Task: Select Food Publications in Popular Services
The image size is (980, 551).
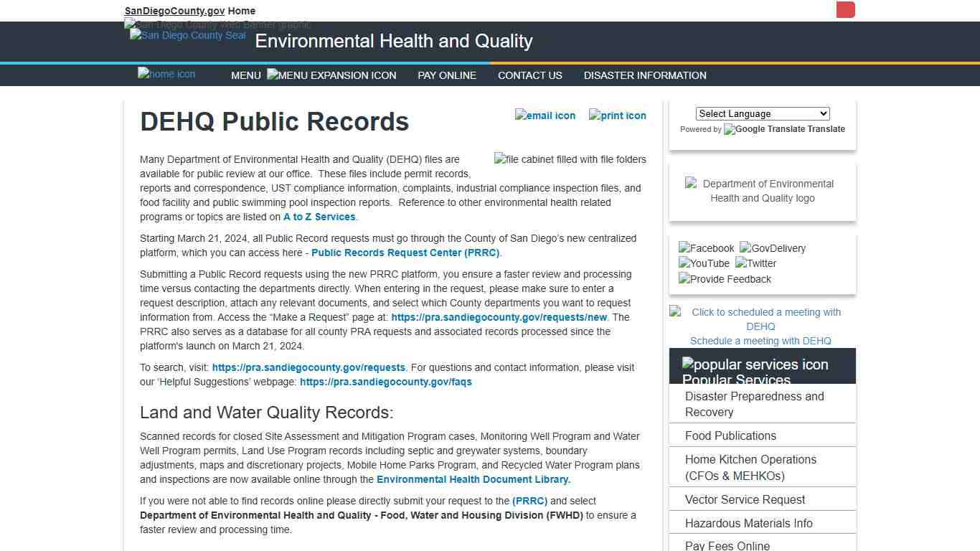Action: [730, 435]
